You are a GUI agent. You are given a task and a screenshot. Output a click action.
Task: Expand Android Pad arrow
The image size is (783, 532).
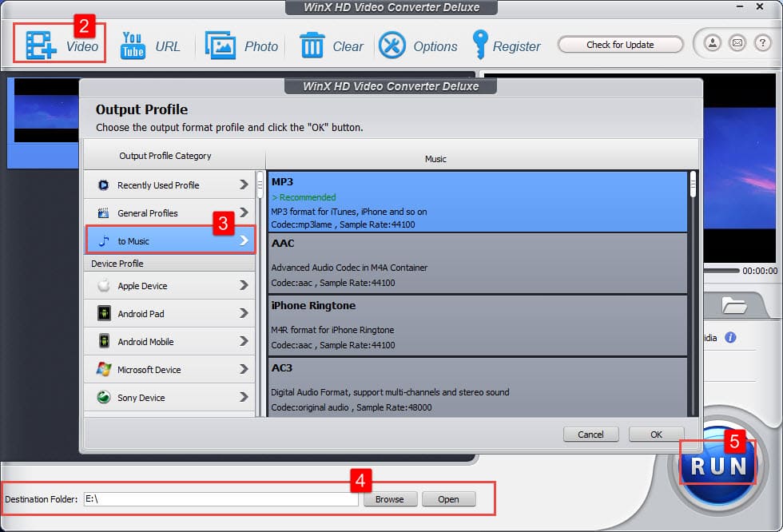click(x=244, y=313)
